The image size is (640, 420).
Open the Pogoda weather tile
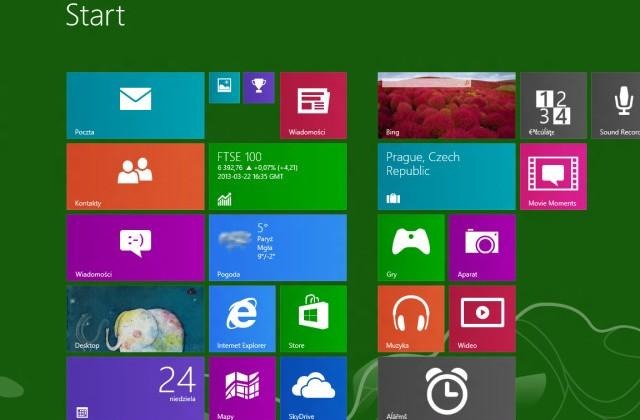(278, 248)
